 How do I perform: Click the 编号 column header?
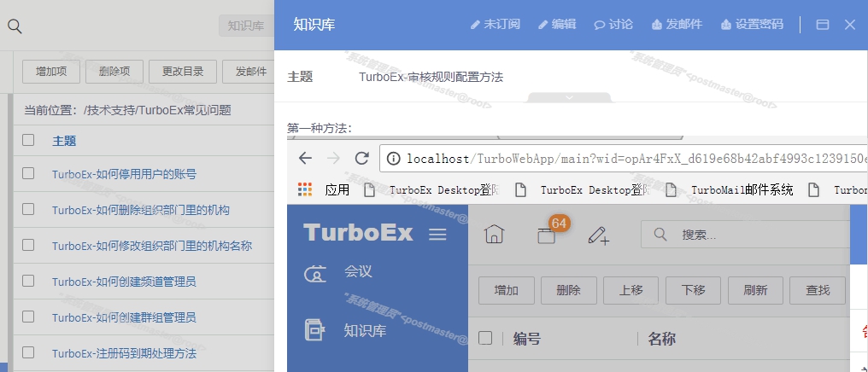pyautogui.click(x=526, y=338)
